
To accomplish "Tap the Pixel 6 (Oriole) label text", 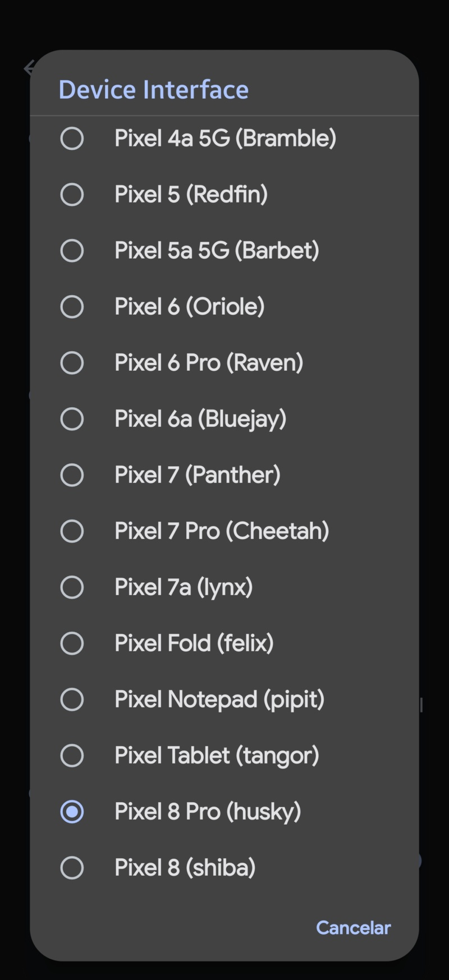I will point(190,307).
